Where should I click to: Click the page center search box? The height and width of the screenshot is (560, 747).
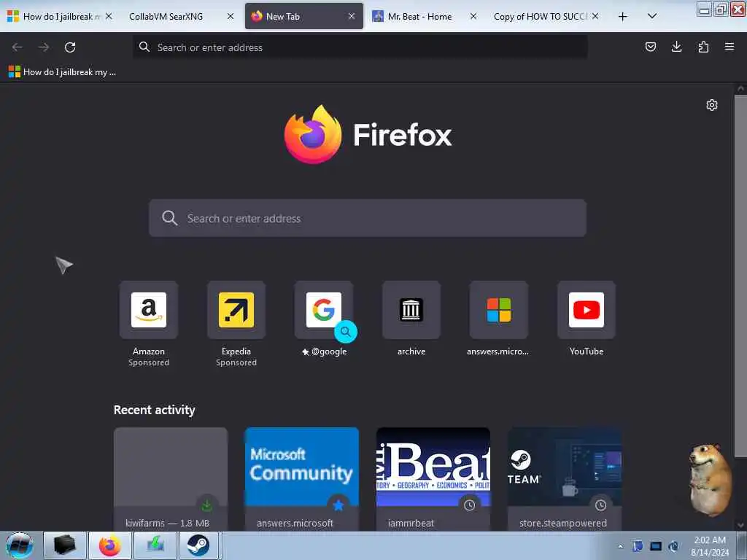tap(368, 218)
